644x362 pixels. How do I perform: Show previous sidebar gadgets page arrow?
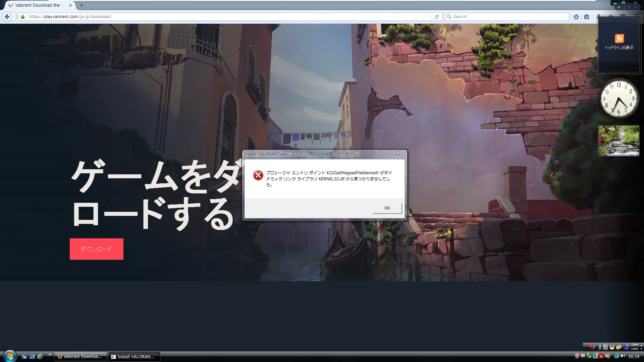click(630, 7)
